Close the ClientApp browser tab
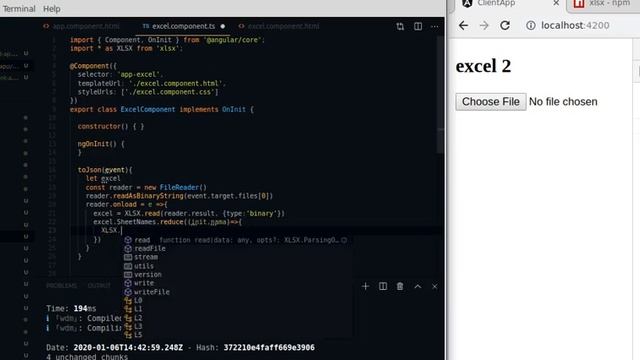640x360 pixels. tap(556, 3)
